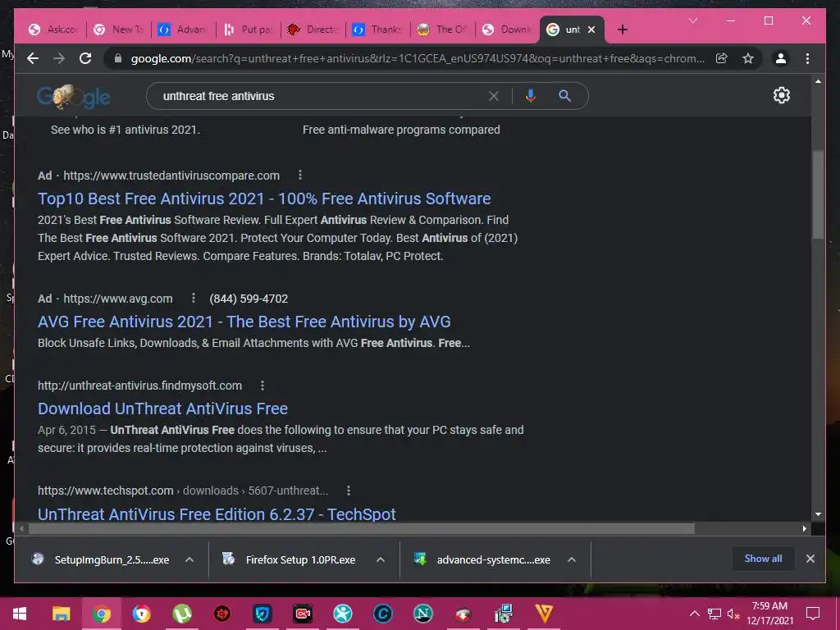This screenshot has height=630, width=840.
Task: Click 'See who is #1 antivirus 2021' text
Action: [x=126, y=130]
